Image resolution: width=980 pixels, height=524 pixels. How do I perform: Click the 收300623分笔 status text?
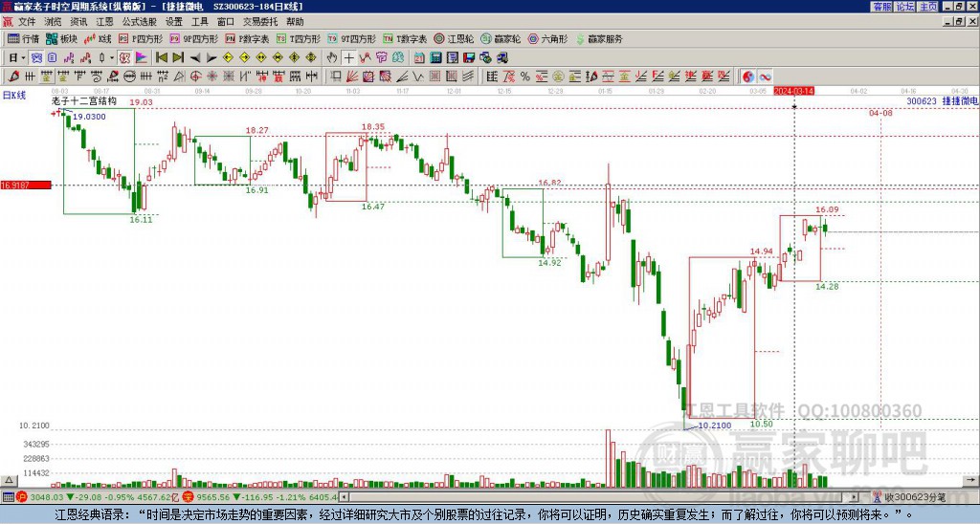[914, 498]
